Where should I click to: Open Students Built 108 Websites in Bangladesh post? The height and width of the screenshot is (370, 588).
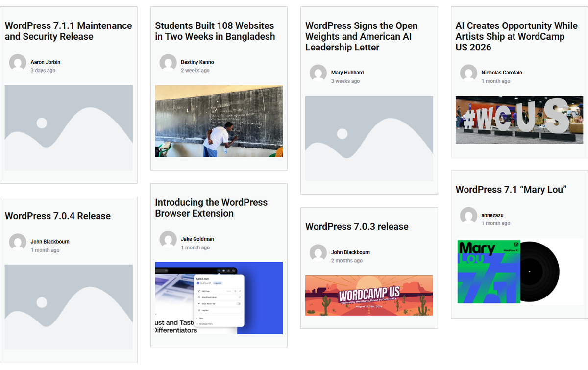[215, 31]
